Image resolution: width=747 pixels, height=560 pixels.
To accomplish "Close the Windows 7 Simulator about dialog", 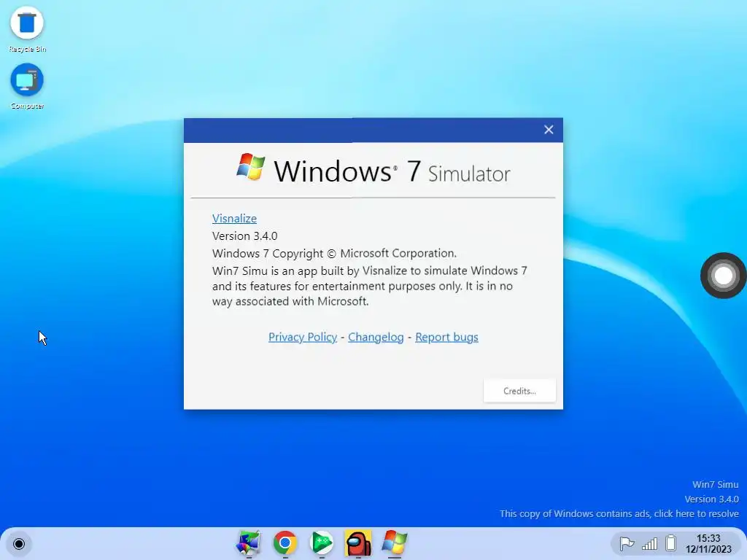I will (x=549, y=130).
